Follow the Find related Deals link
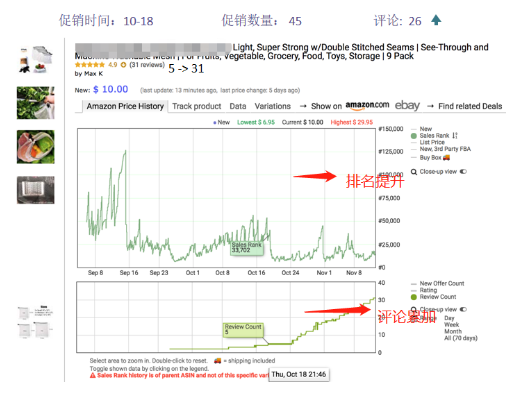Screen dimensions: 509x402 coord(470,106)
